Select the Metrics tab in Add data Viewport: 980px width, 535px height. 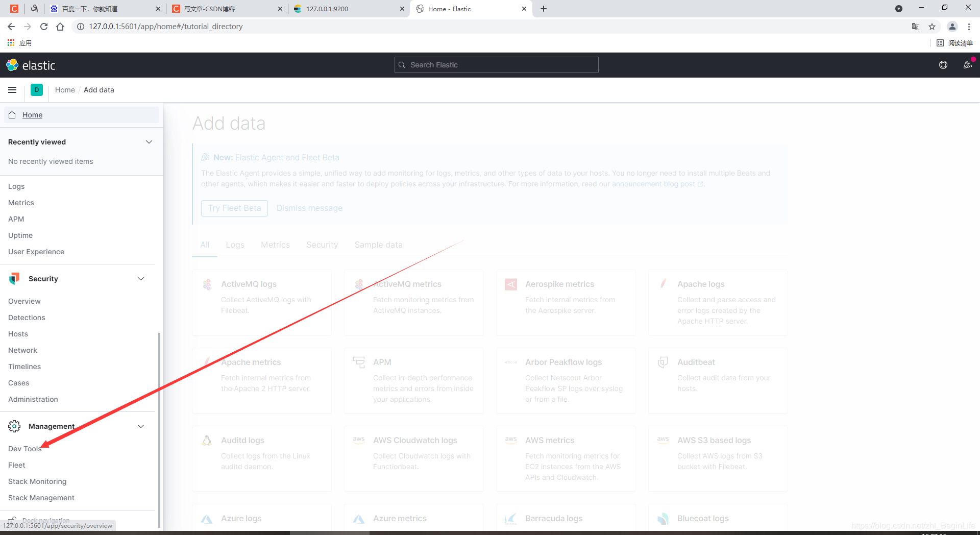(x=275, y=245)
